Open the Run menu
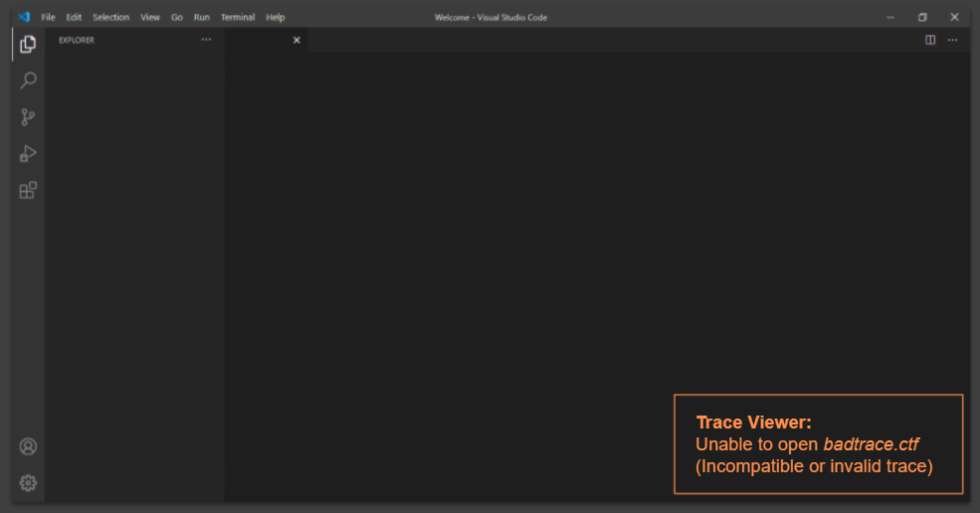Screen dimensions: 980x513 201,18
